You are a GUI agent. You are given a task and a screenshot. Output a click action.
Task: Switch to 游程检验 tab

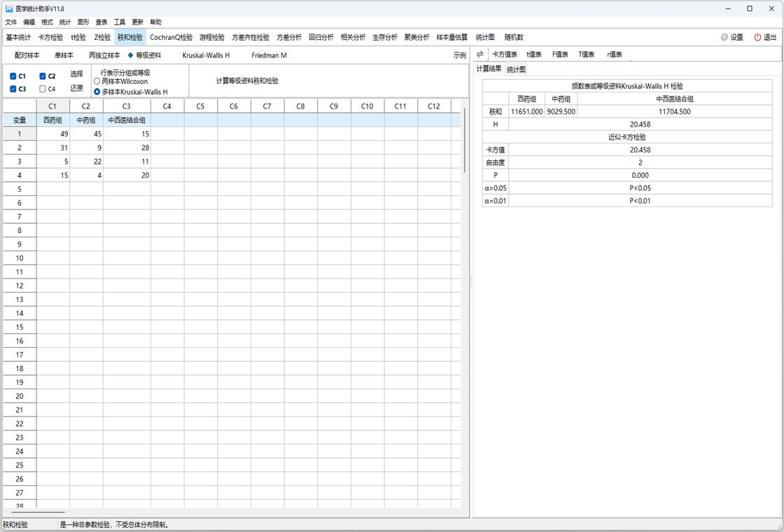tap(212, 38)
